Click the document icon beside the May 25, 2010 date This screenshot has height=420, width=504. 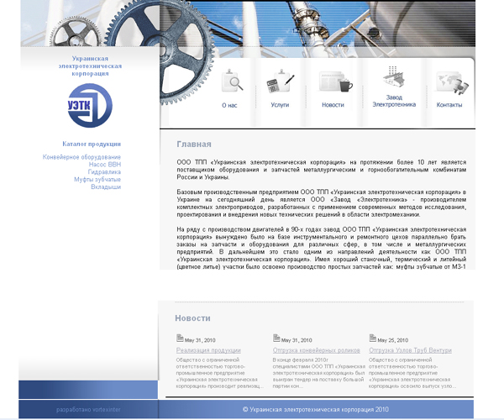tap(373, 339)
